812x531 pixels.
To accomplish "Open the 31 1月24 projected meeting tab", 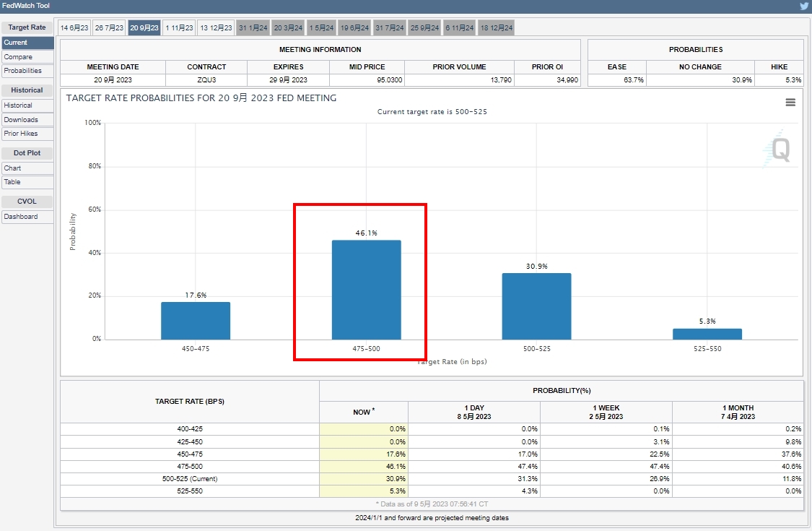I will 253,28.
